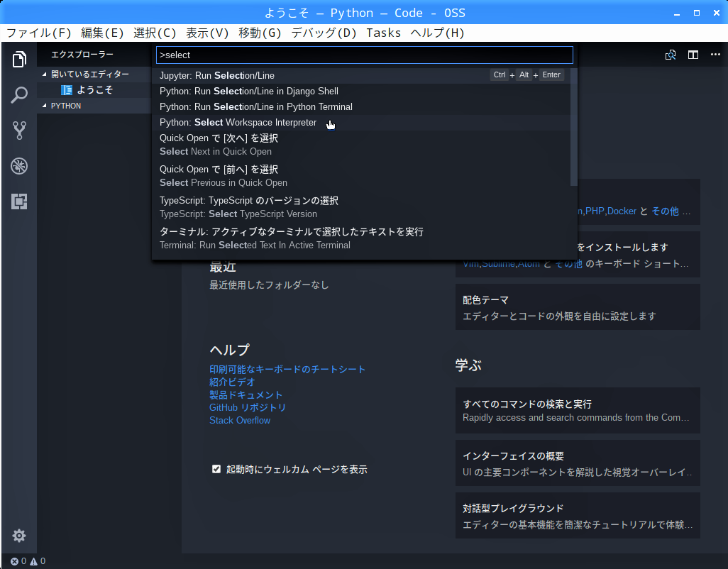The height and width of the screenshot is (569, 728).
Task: Click the その他 languages link
Action: (x=665, y=211)
